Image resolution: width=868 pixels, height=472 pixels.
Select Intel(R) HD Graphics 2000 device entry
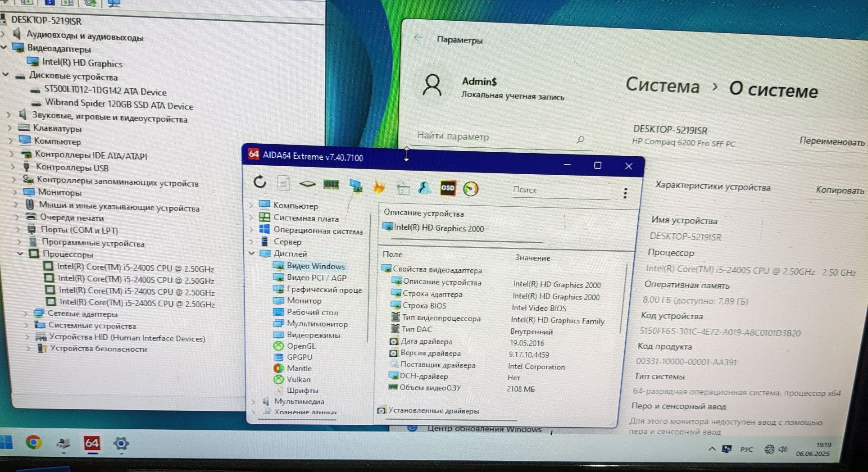pos(439,228)
